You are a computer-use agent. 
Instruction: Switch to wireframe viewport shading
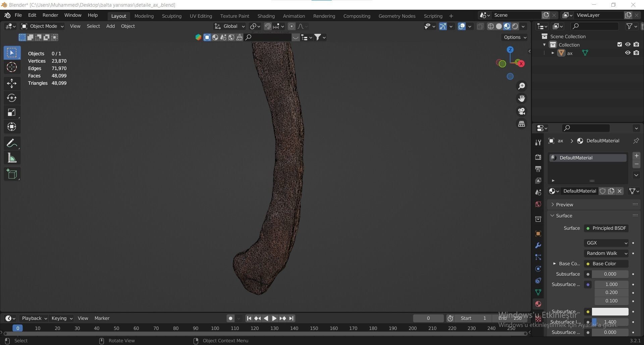[491, 26]
